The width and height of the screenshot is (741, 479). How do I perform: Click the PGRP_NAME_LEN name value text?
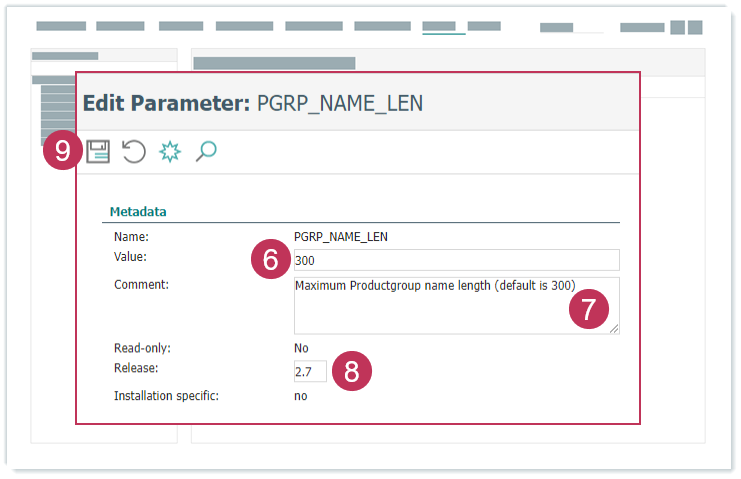(x=340, y=237)
